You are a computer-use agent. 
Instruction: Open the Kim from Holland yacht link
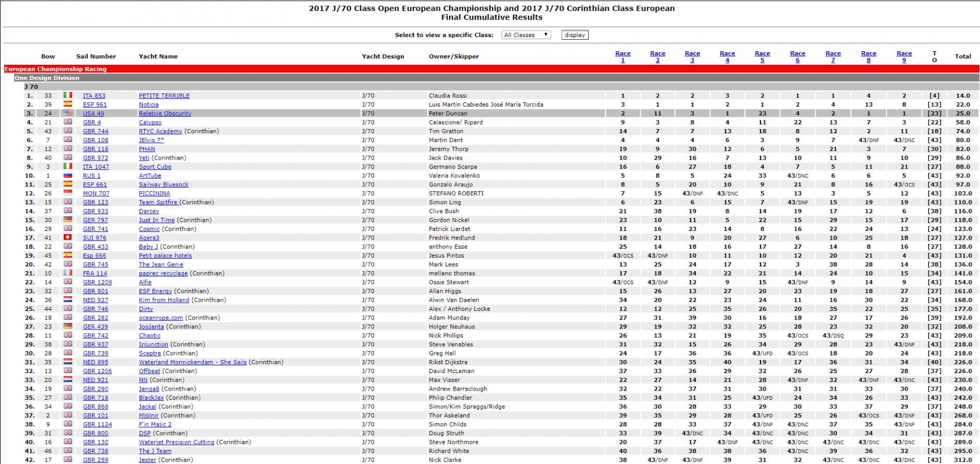(x=164, y=300)
